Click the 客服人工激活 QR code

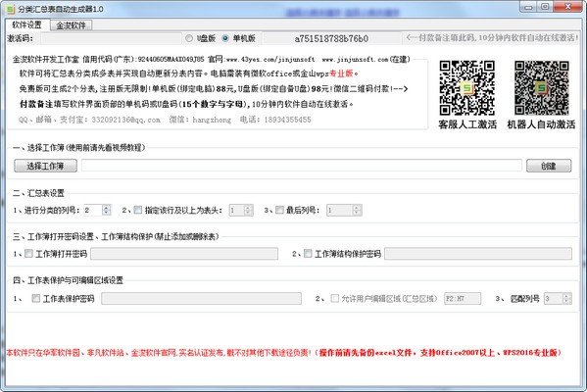467,87
